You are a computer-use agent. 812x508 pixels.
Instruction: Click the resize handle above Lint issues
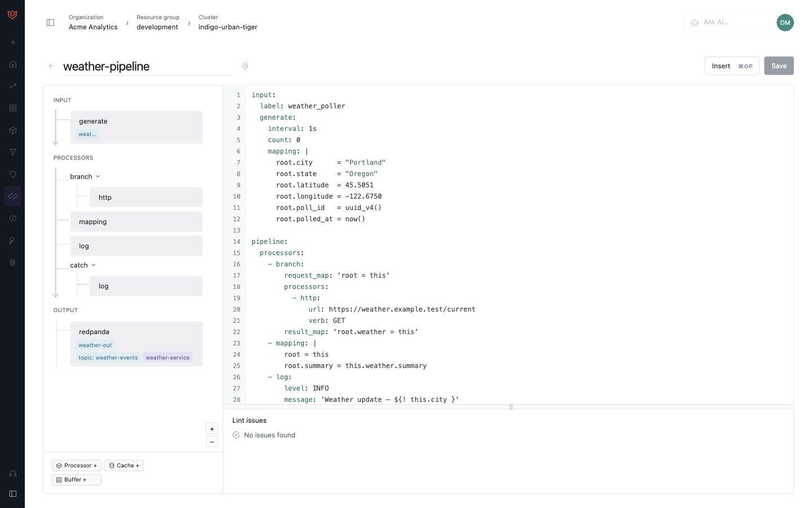click(x=511, y=407)
